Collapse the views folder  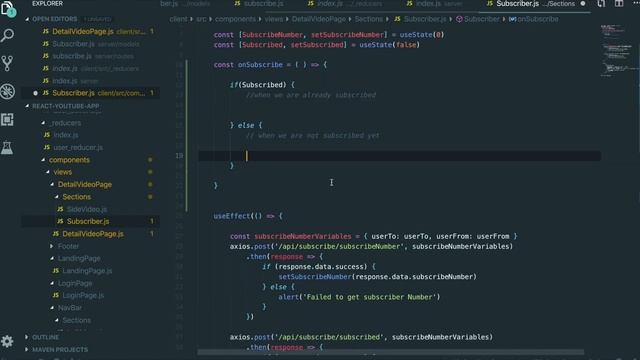point(48,172)
